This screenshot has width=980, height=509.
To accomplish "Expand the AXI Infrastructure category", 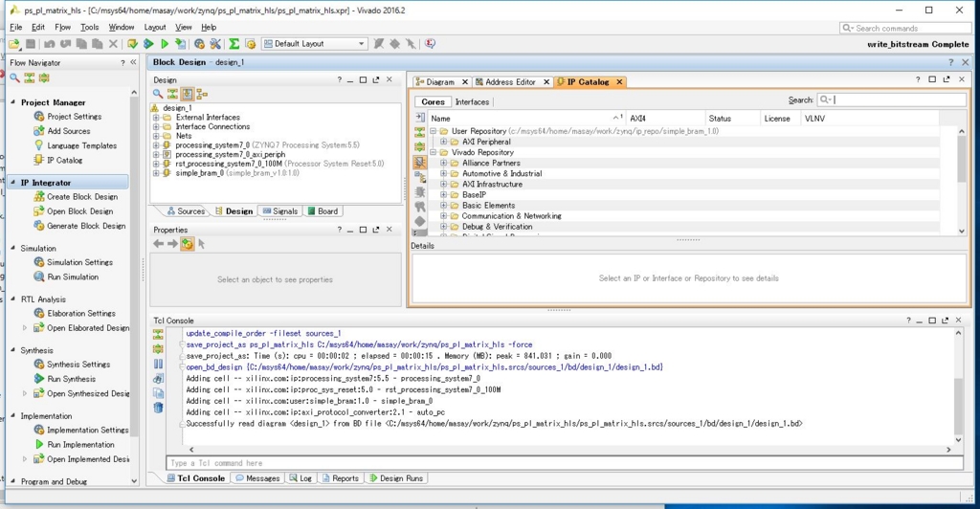I will pyautogui.click(x=443, y=185).
